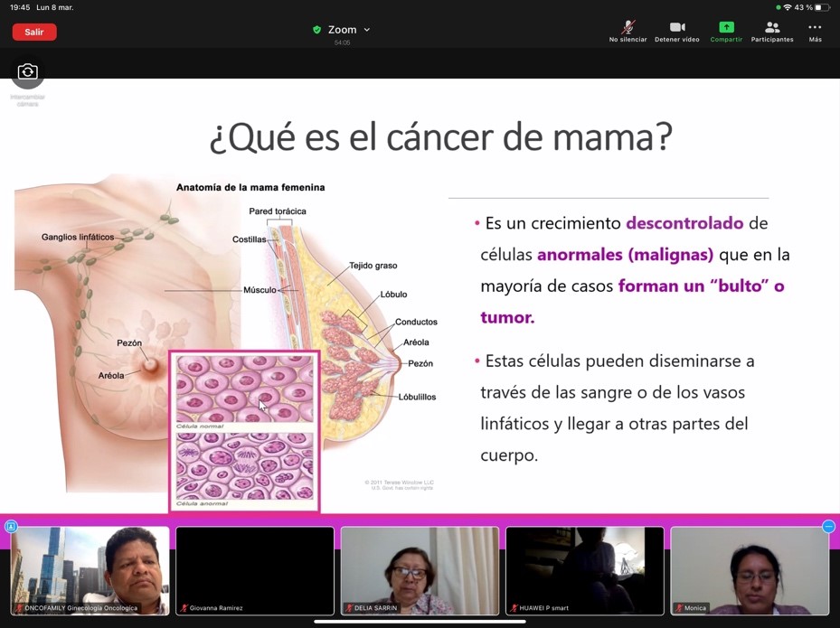Select ONCOFAMILY Ginecologia Oncologica video tile
The width and height of the screenshot is (840, 628).
[x=90, y=571]
